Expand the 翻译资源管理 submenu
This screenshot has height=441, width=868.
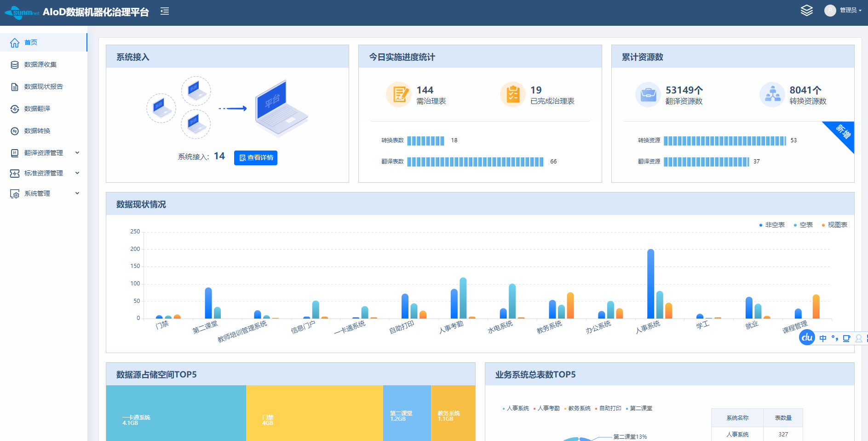click(x=77, y=153)
